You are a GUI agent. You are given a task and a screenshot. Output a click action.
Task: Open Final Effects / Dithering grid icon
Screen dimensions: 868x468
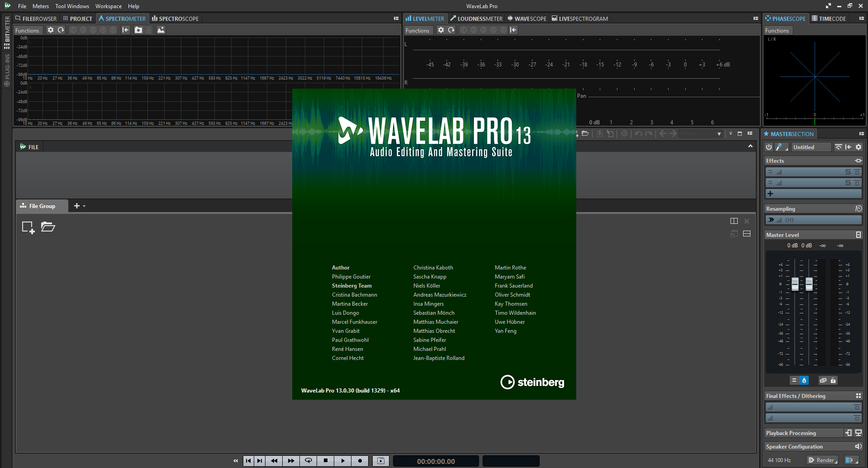tap(859, 396)
